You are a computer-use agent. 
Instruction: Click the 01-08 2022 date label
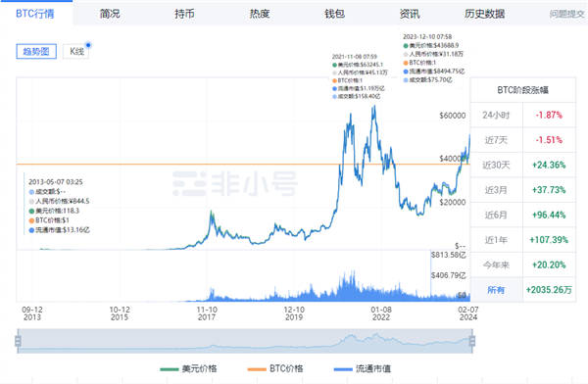coord(381,313)
